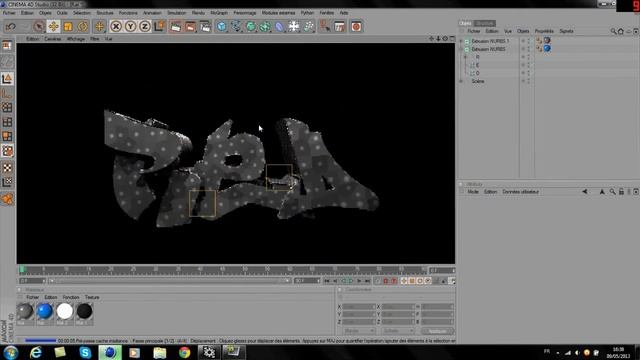Select Extrusion NURBS.1 in object tree

(x=490, y=41)
